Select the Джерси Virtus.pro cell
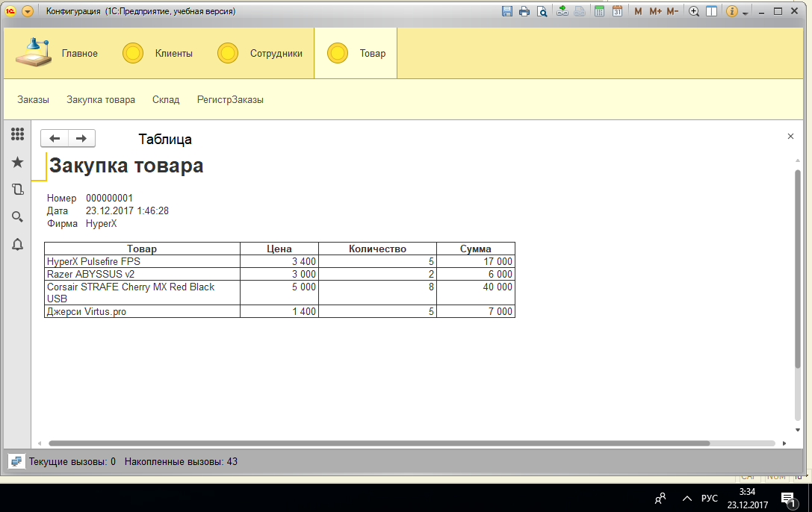The image size is (812, 512). (x=143, y=311)
